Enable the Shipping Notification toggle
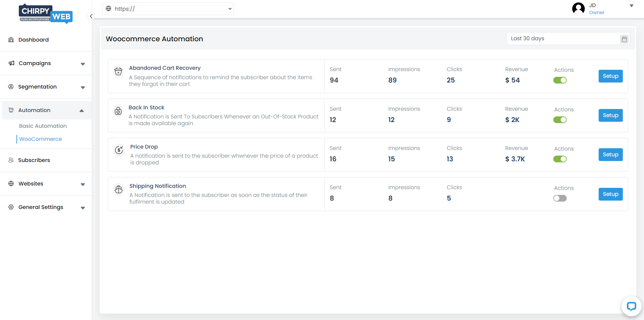 click(560, 198)
